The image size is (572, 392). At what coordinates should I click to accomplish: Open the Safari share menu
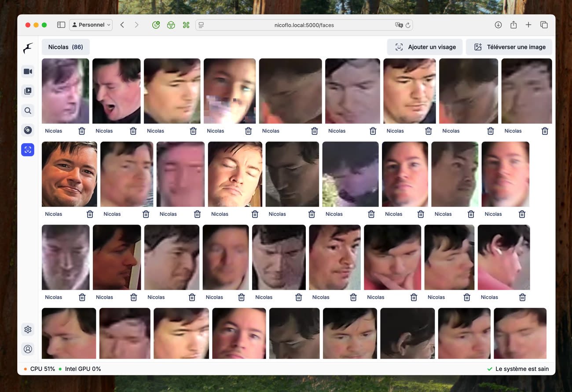(513, 25)
